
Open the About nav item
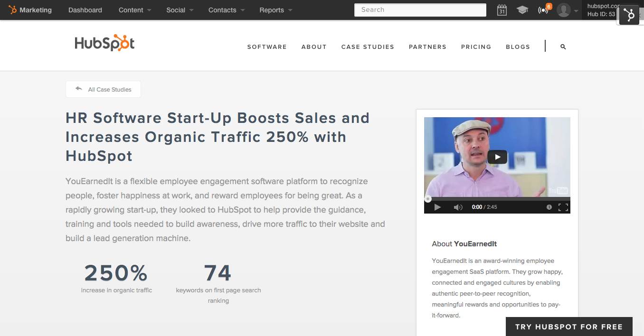(314, 47)
